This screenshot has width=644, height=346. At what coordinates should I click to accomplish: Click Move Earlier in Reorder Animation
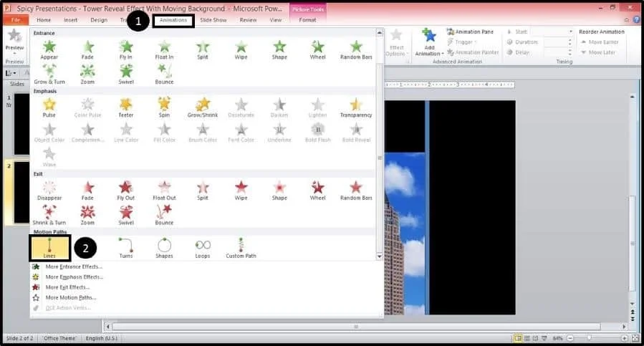point(600,42)
